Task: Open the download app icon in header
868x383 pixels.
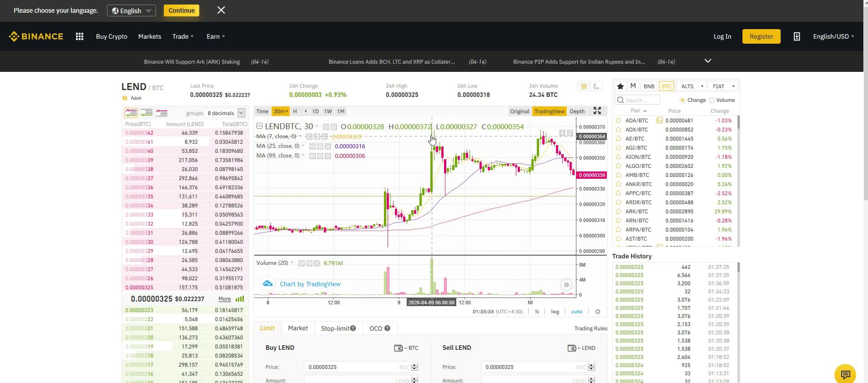Action: pyautogui.click(x=797, y=36)
